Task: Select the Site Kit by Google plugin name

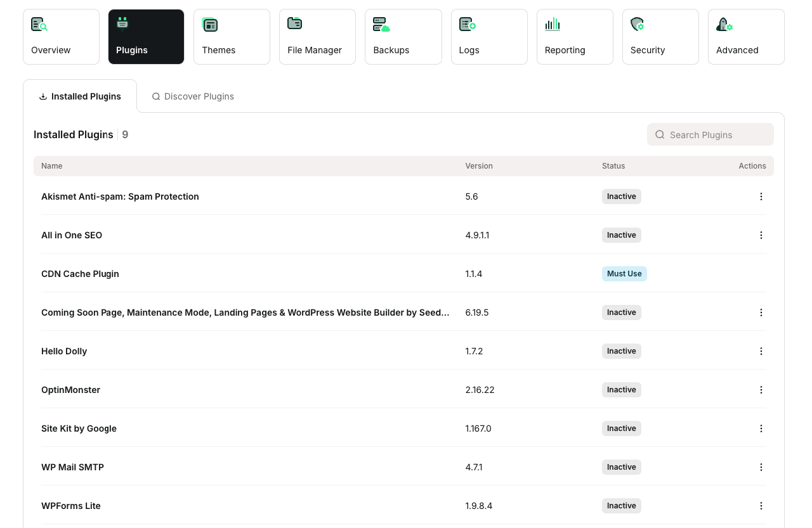Action: pos(79,428)
